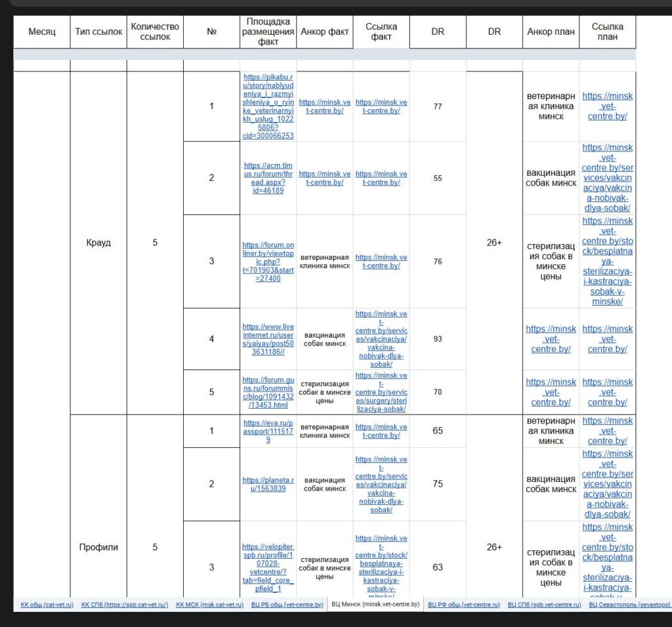Image resolution: width=672 pixels, height=627 pixels.
Task: Go to the ВЦ РБ общ sheet tab
Action: 287,605
